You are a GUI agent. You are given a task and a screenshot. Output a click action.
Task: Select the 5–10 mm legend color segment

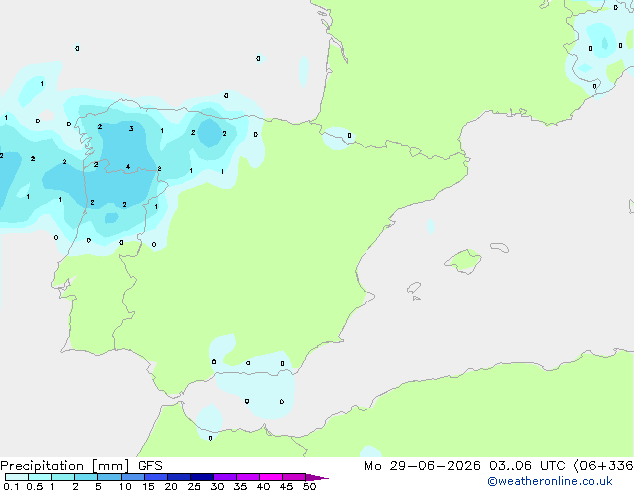[109, 477]
